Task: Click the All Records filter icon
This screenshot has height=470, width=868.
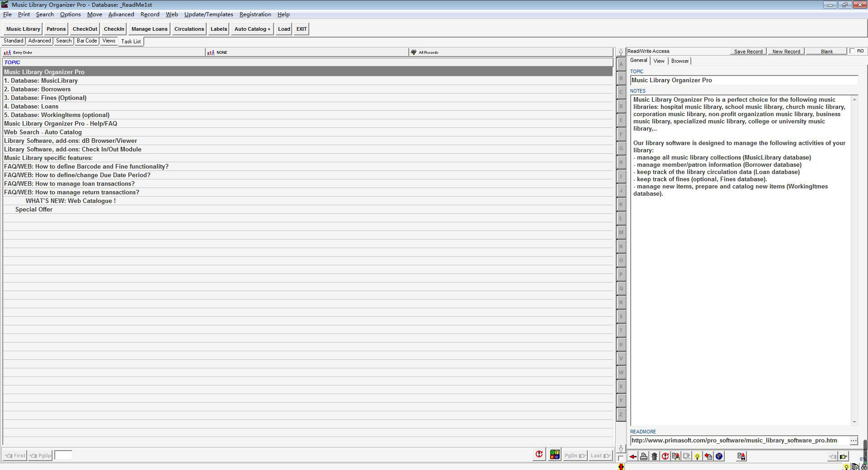Action: click(x=413, y=52)
